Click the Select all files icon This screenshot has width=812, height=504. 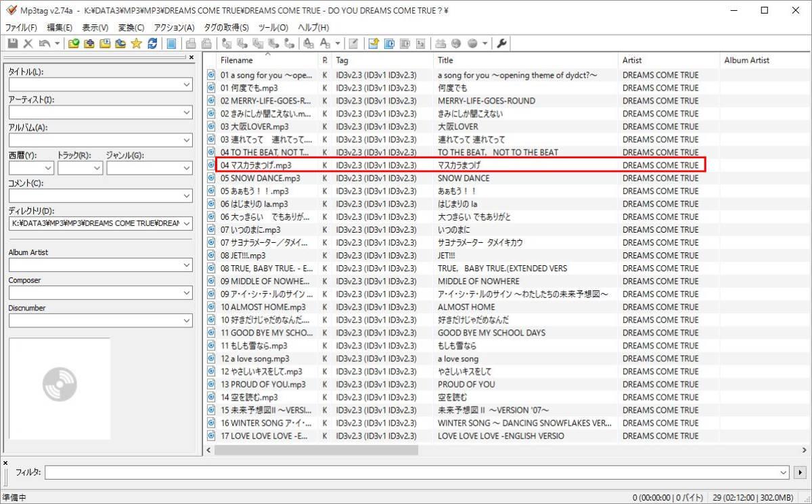coord(171,43)
